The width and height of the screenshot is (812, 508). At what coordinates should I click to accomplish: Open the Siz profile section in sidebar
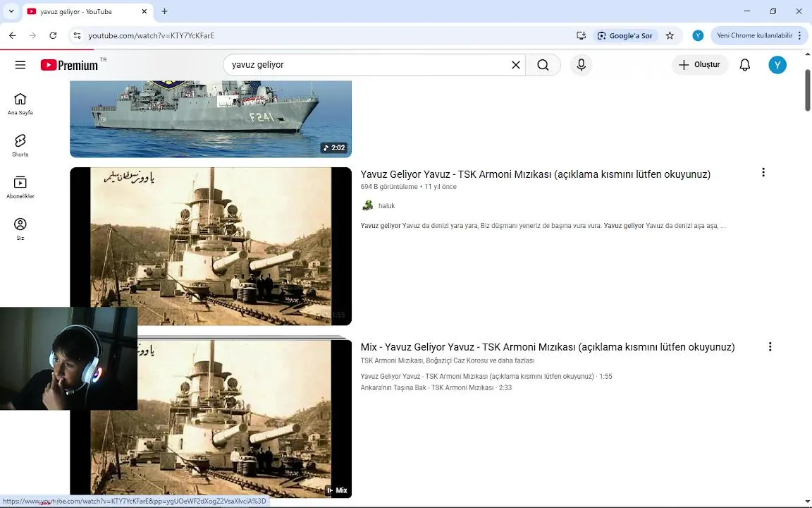click(x=20, y=229)
